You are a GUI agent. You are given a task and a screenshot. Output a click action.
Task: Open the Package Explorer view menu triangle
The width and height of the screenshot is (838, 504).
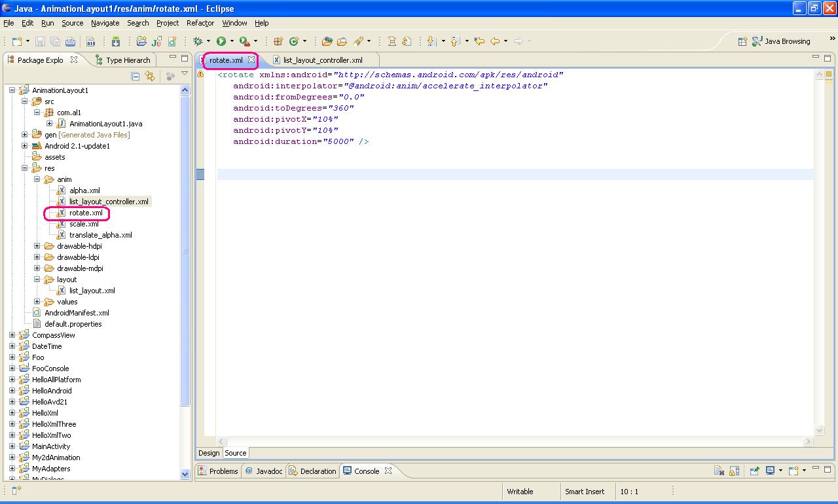point(185,74)
